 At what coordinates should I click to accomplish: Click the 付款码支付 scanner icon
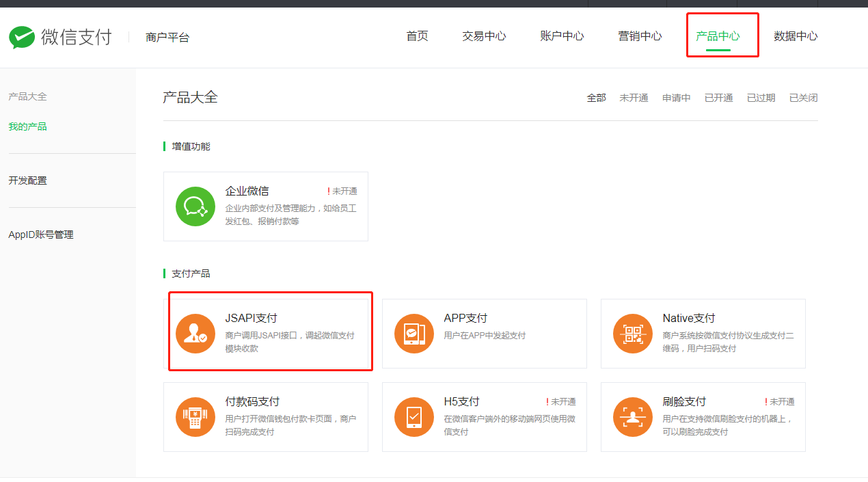pos(195,416)
